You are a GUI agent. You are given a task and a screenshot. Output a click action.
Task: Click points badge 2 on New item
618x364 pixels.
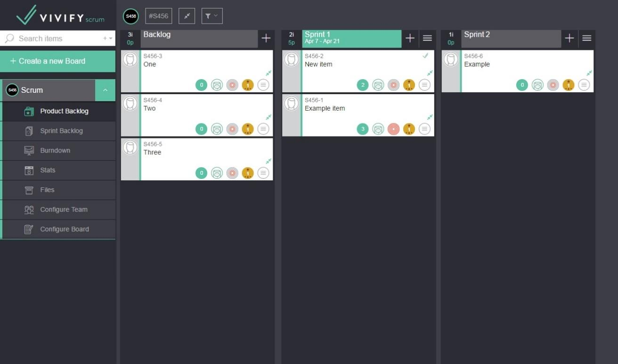(362, 85)
